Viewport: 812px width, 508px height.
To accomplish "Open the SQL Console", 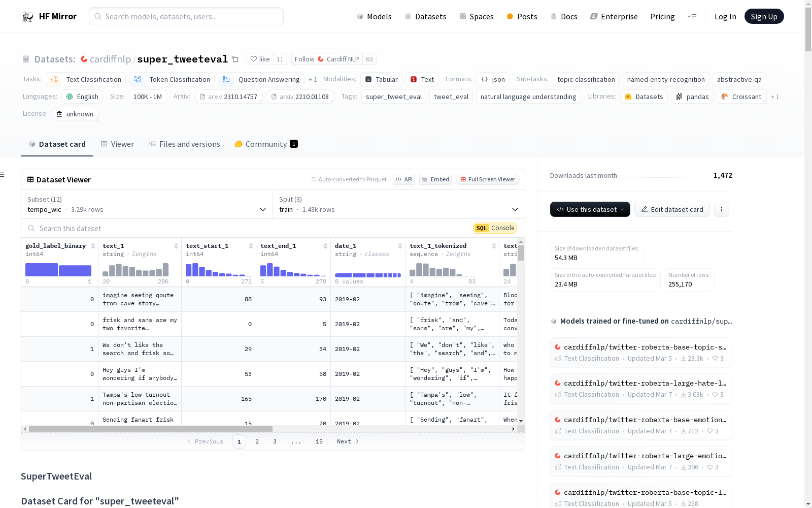I will (495, 228).
